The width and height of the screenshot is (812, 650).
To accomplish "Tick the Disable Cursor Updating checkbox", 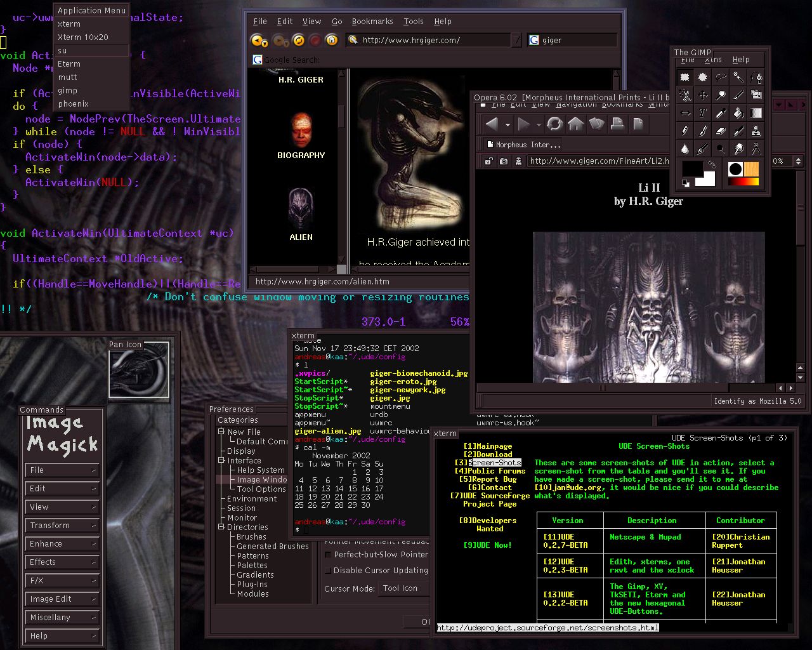I will coord(328,570).
